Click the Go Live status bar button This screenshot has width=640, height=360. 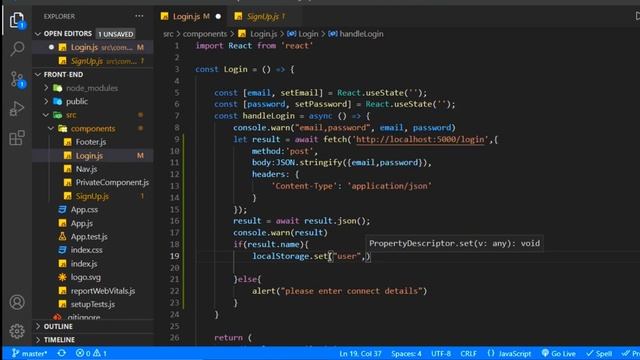tap(558, 353)
